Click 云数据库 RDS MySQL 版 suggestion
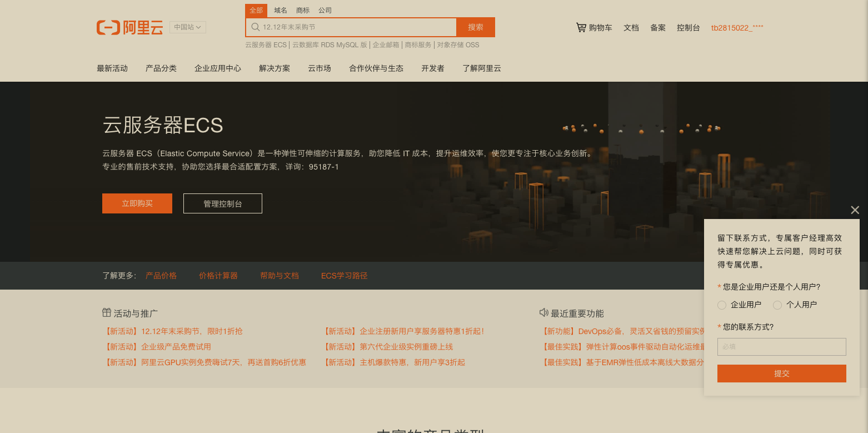Image resolution: width=868 pixels, height=433 pixels. (330, 45)
